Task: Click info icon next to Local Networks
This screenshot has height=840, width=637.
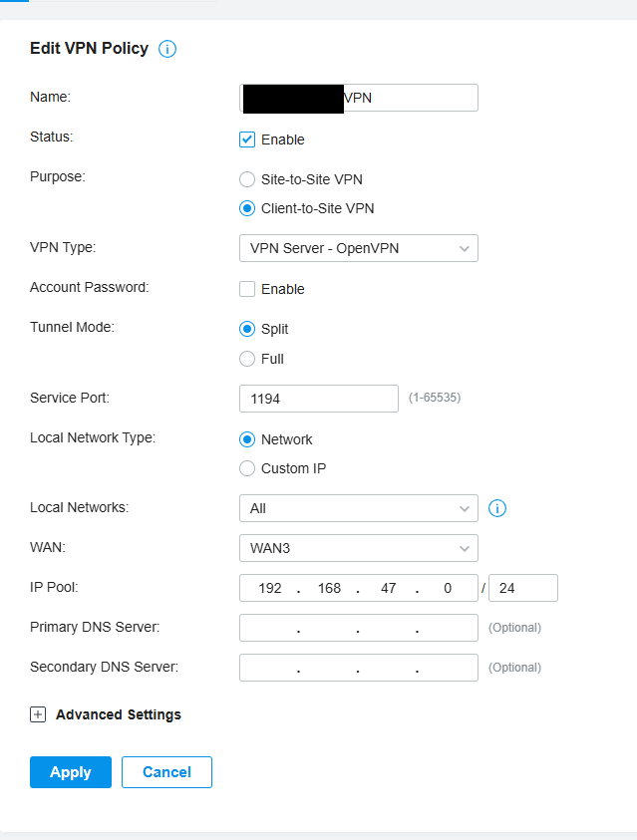Action: coord(497,508)
